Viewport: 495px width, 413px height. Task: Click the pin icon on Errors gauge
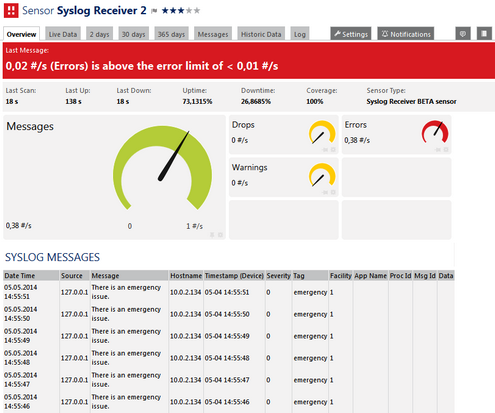pyautogui.click(x=438, y=150)
